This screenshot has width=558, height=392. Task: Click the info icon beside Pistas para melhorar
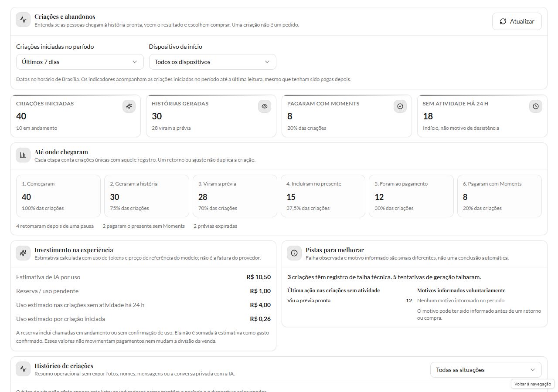294,253
